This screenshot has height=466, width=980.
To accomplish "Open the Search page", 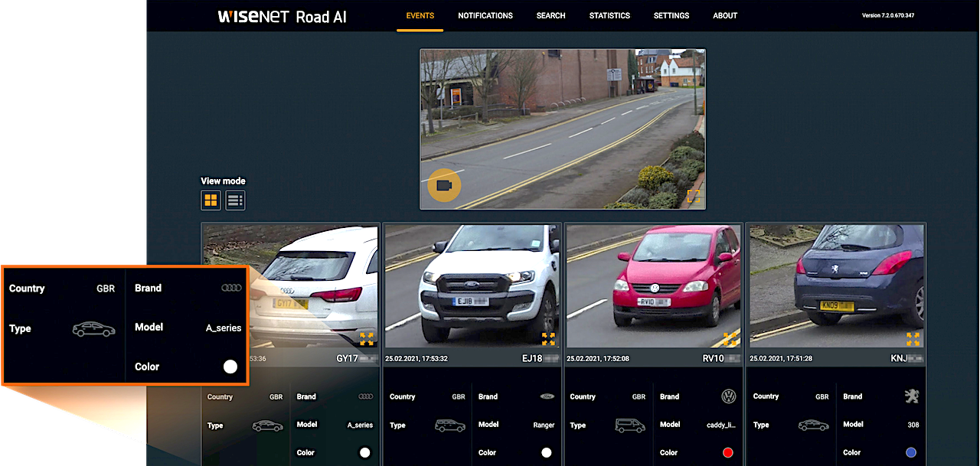I will pos(550,15).
